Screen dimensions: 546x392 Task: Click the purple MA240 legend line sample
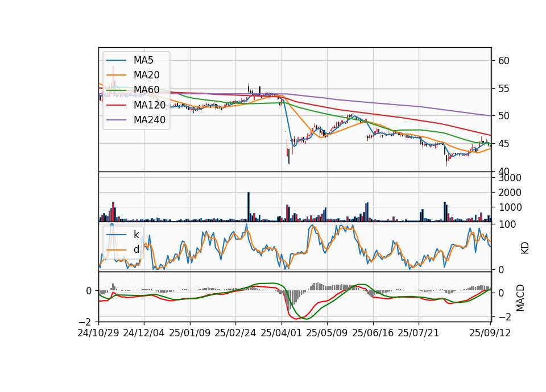[x=116, y=120]
